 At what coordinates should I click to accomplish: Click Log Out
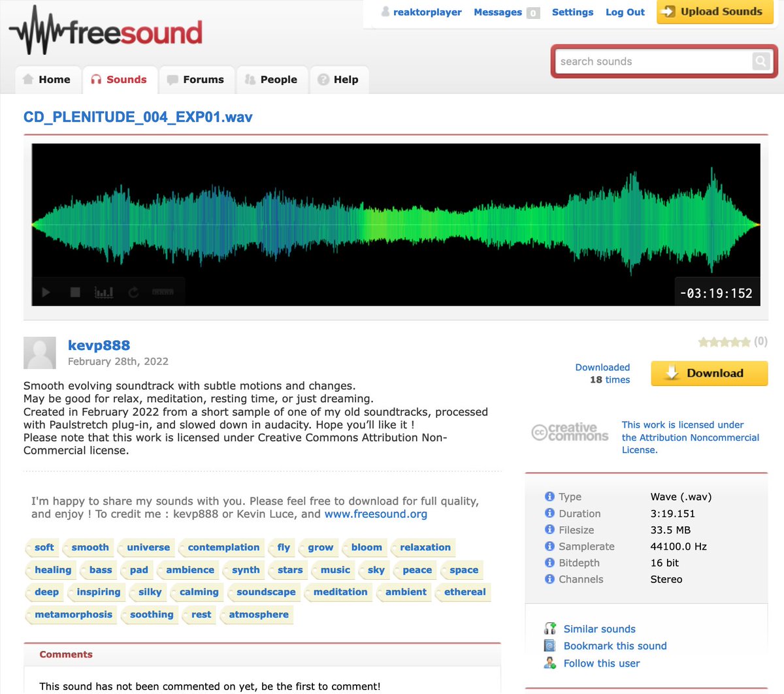click(x=625, y=12)
